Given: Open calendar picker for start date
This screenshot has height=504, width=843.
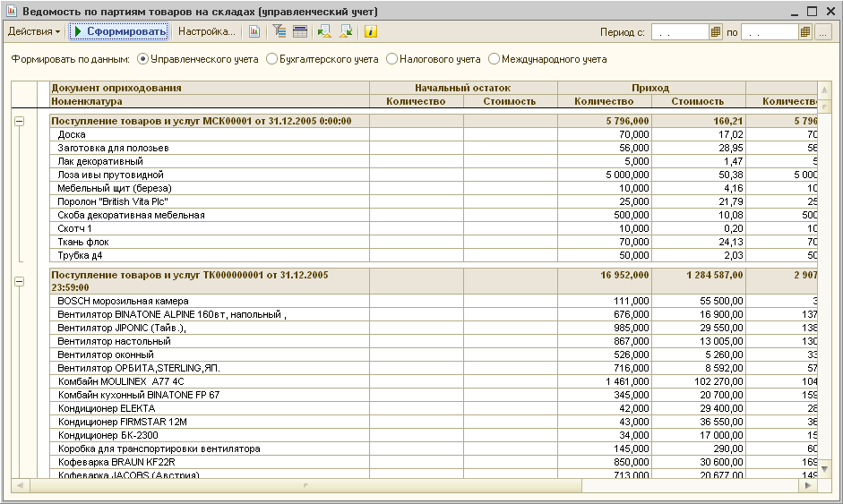Looking at the screenshot, I should 715,32.
